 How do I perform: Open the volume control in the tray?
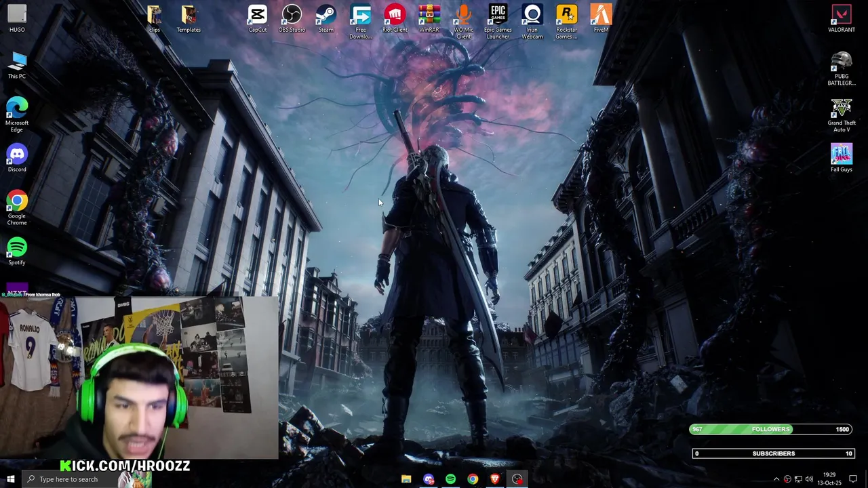pos(809,479)
